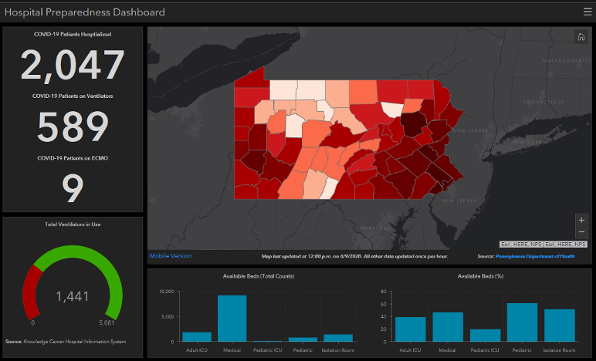Screen dimensions: 596x361
Task: Click the Hospital Preparedness Dashboard title
Action: point(85,12)
